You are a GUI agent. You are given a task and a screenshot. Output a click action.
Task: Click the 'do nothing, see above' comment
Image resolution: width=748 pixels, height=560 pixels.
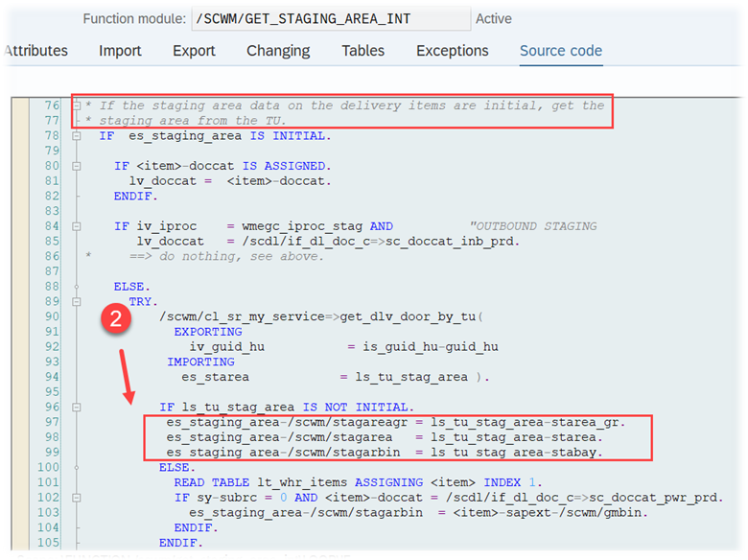point(241,257)
